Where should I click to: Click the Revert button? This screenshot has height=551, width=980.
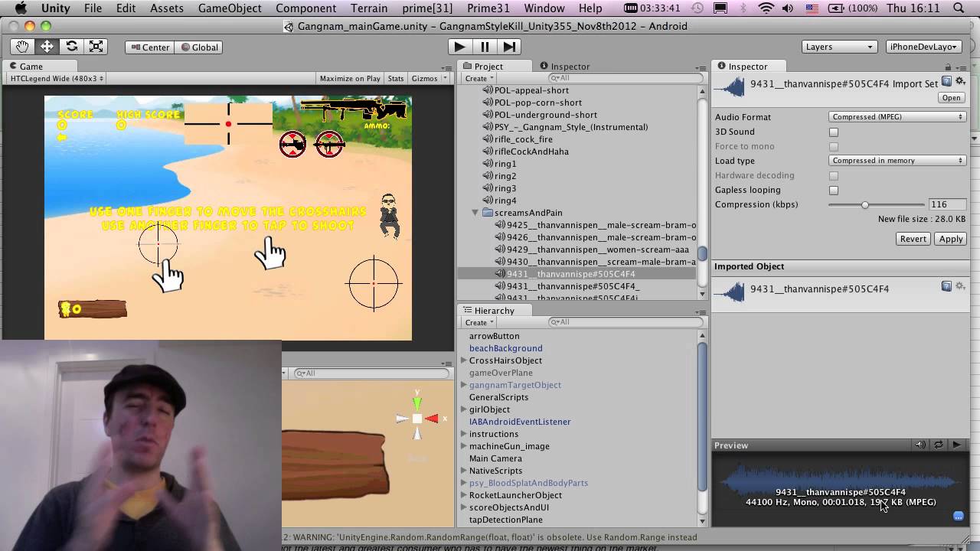pos(913,239)
